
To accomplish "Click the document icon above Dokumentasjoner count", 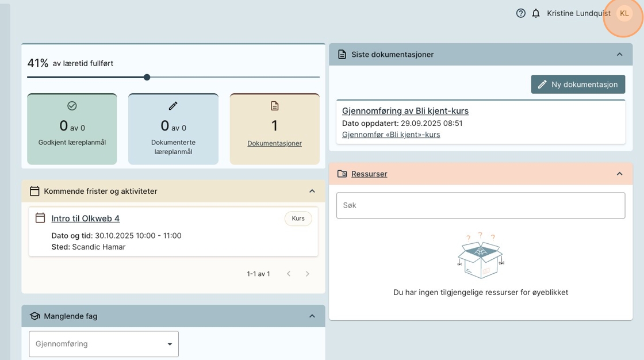I will pyautogui.click(x=274, y=106).
